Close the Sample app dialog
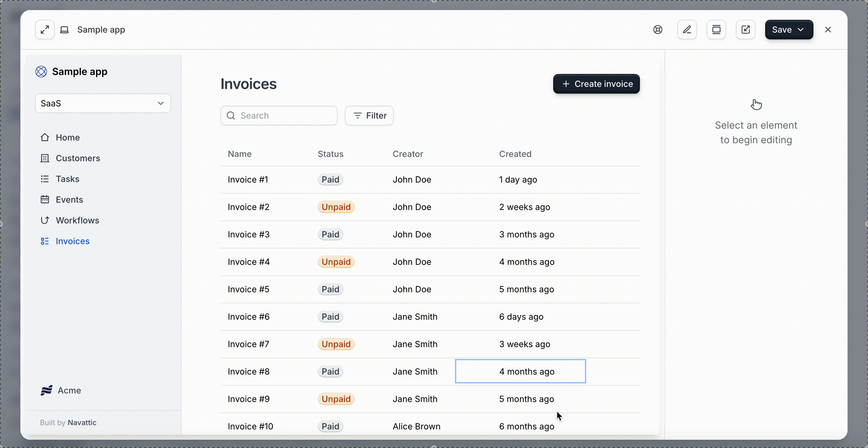 pyautogui.click(x=827, y=30)
